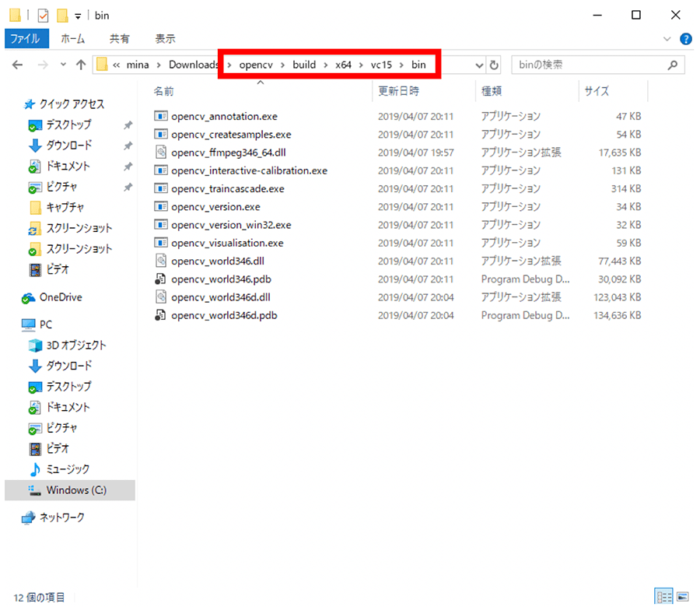Open OneDrive in the navigation pane
The width and height of the screenshot is (700, 607).
(x=52, y=297)
